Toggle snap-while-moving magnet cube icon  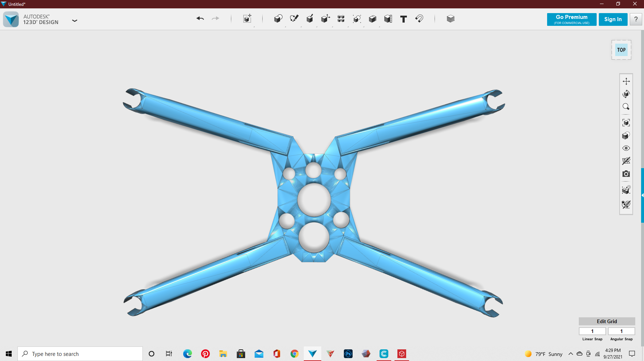626,190
